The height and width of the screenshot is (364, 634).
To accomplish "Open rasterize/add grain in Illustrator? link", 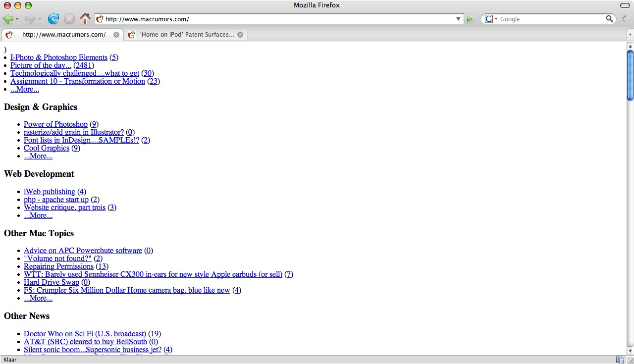I will [74, 132].
